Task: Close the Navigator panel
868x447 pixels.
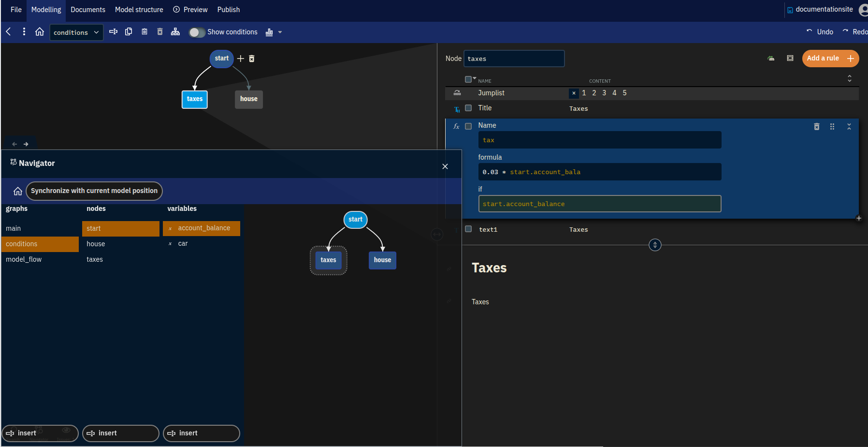Action: pyautogui.click(x=445, y=166)
